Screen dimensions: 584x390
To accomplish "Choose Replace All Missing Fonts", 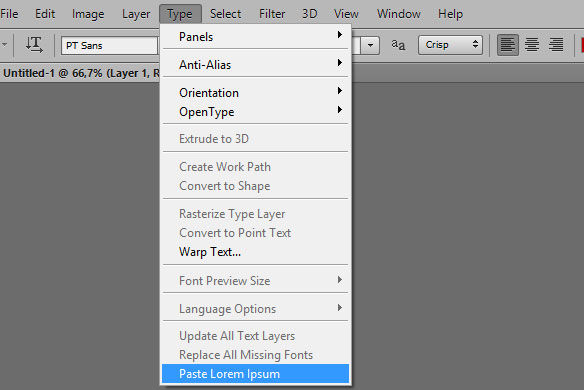I will tap(256, 355).
